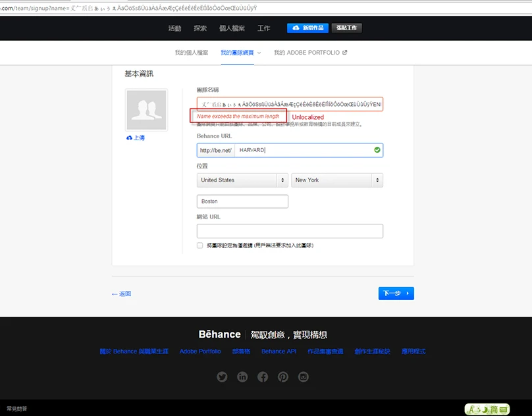This screenshot has height=416, width=532.
Task: Switch to the 我的個人檔案 tab
Action: 191,53
